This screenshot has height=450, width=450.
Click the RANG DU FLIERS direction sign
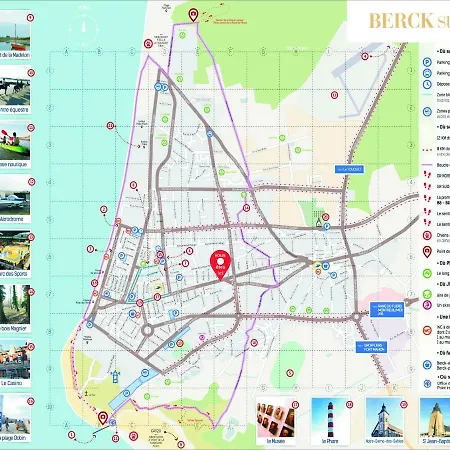click(x=387, y=310)
